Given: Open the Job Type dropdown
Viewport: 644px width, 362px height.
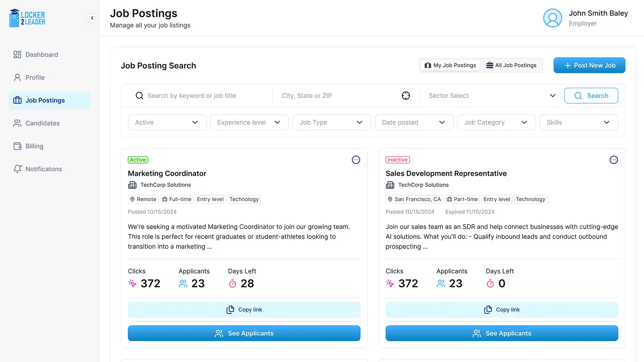Looking at the screenshot, I should [x=331, y=122].
